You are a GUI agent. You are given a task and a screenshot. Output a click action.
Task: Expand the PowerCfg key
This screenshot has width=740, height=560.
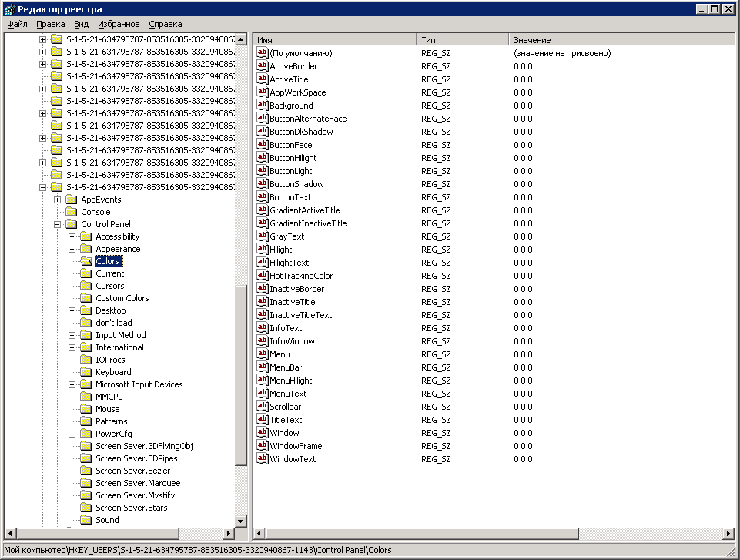(x=72, y=434)
